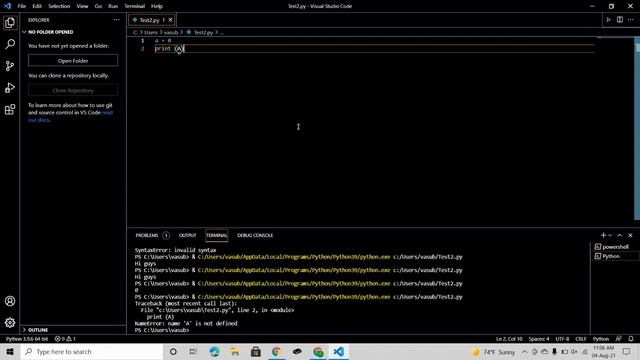Open the View menu

82,6
